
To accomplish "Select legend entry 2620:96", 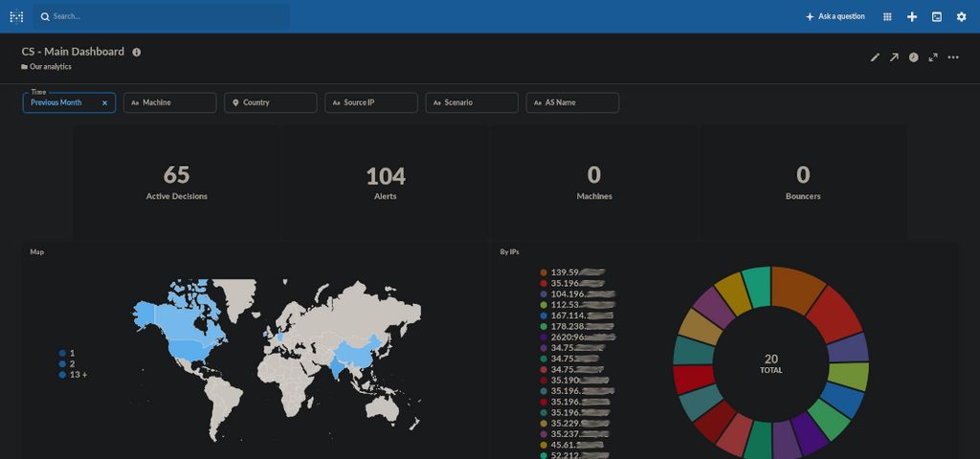I will [577, 338].
